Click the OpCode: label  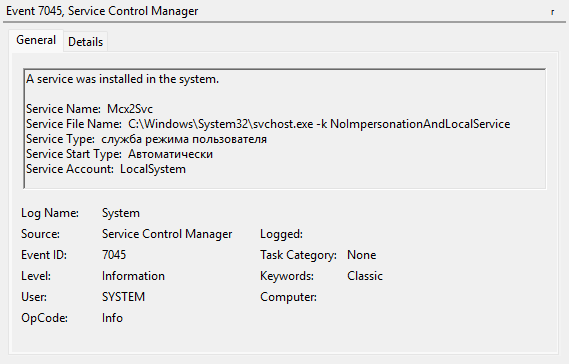[44, 318]
